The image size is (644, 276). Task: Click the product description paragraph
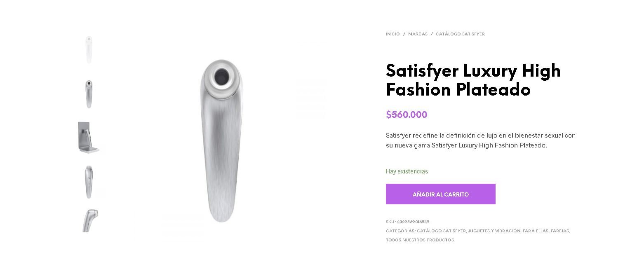pyautogui.click(x=481, y=140)
